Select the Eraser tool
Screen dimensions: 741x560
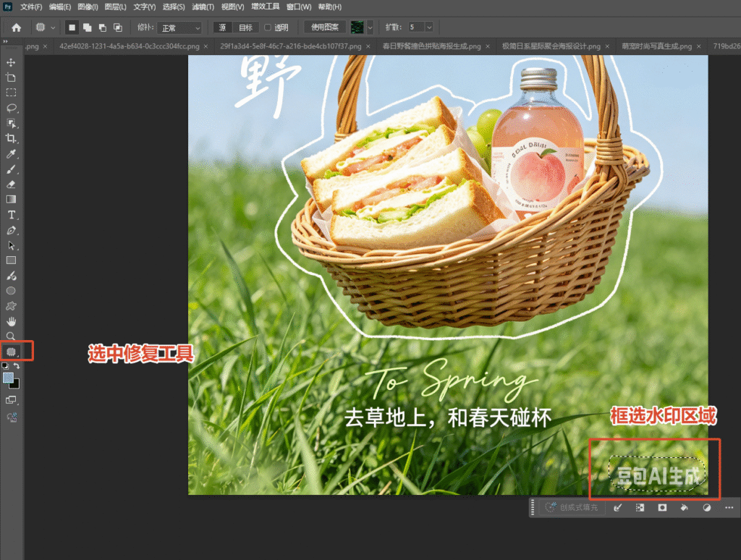click(11, 184)
